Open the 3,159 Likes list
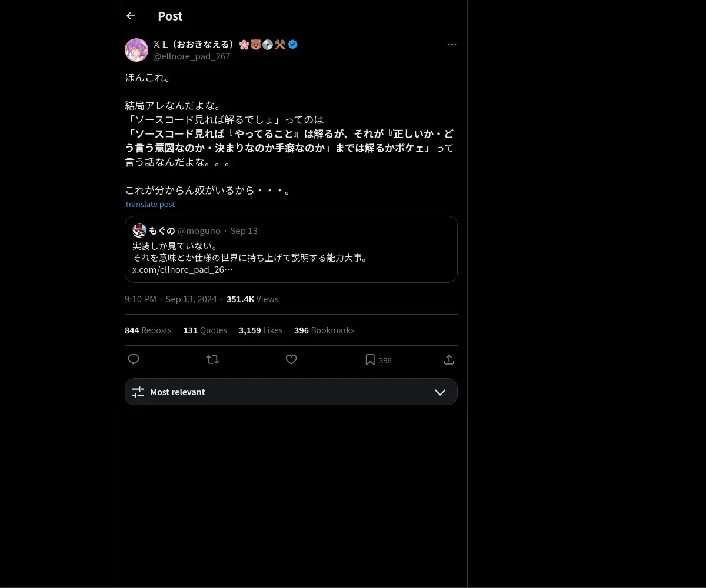706x588 pixels. [x=261, y=330]
